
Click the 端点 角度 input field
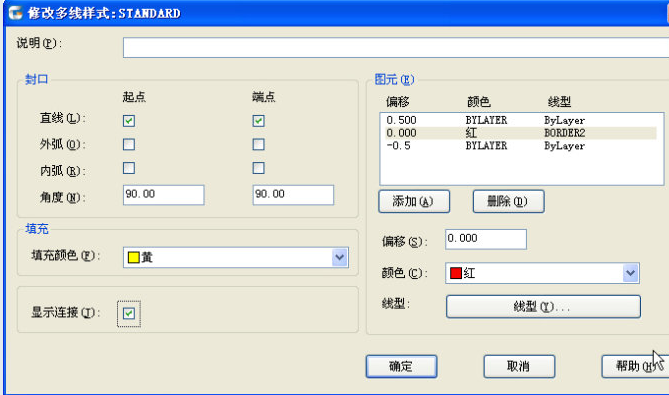[x=293, y=195]
